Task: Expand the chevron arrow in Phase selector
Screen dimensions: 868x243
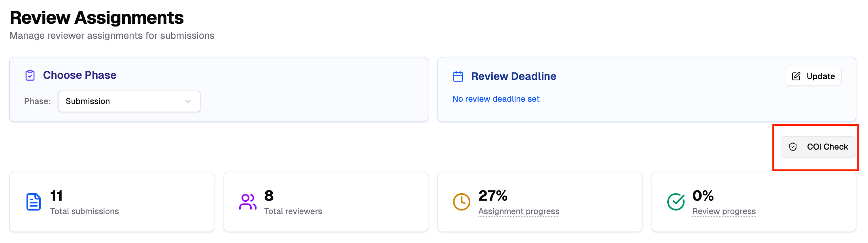Action: click(x=188, y=101)
